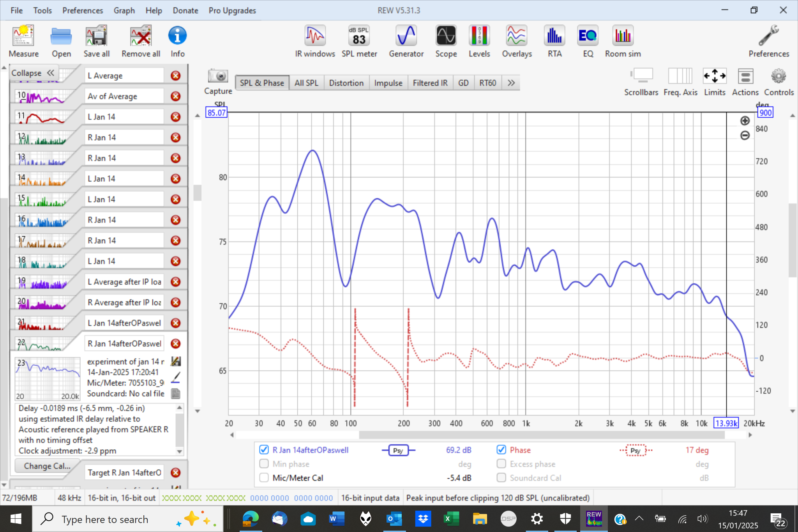This screenshot has width=798, height=532.
Task: Open Phase trace Psy smoothing selector
Action: [x=636, y=451]
